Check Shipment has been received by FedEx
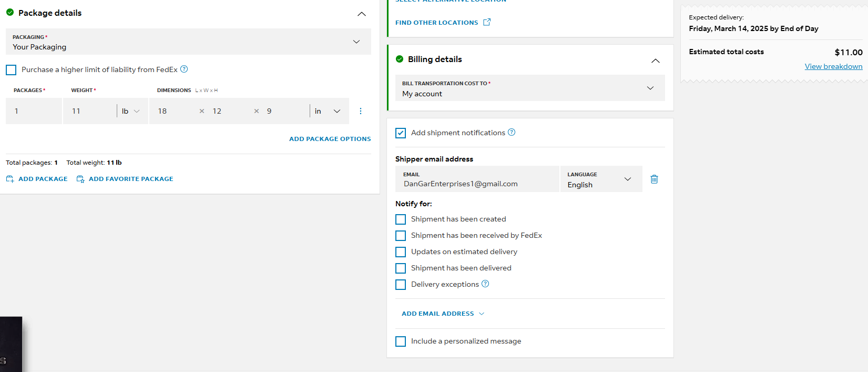This screenshot has height=372, width=868. point(401,236)
